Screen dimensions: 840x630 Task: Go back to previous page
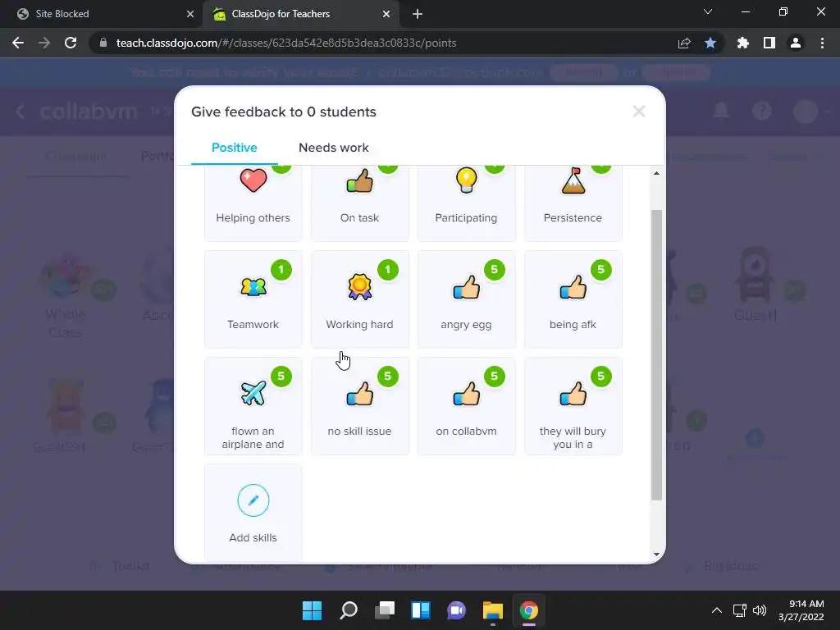[x=18, y=43]
